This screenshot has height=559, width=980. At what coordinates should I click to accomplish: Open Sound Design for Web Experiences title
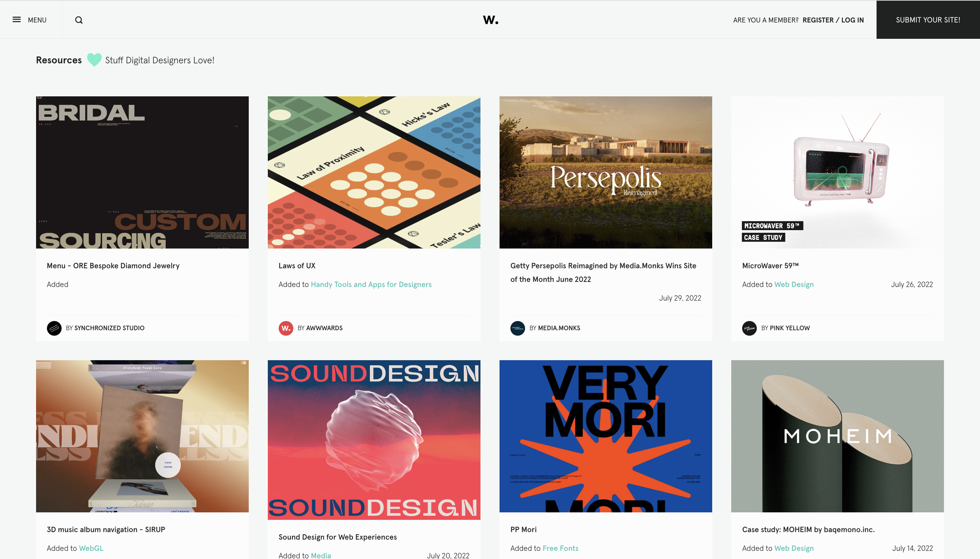click(338, 537)
